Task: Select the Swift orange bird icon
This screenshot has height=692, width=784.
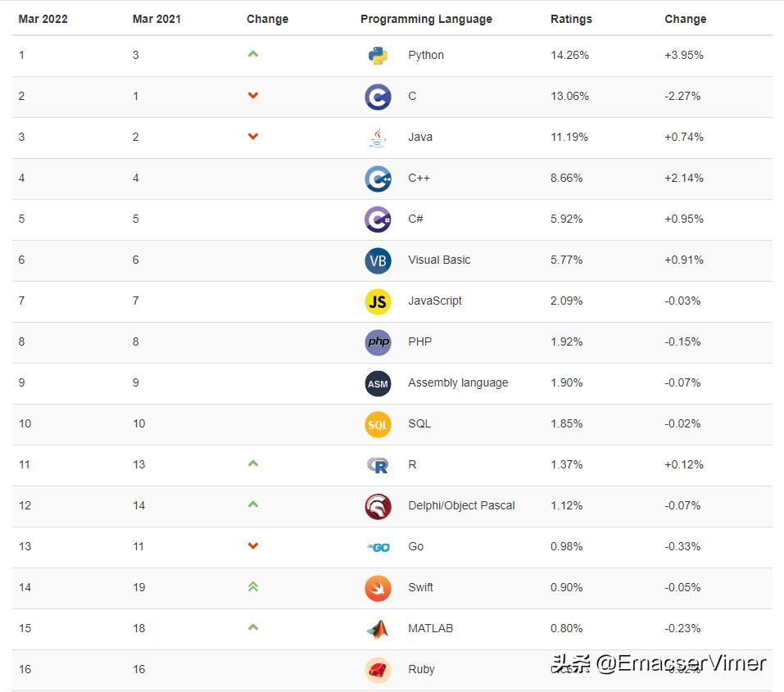Action: tap(378, 588)
